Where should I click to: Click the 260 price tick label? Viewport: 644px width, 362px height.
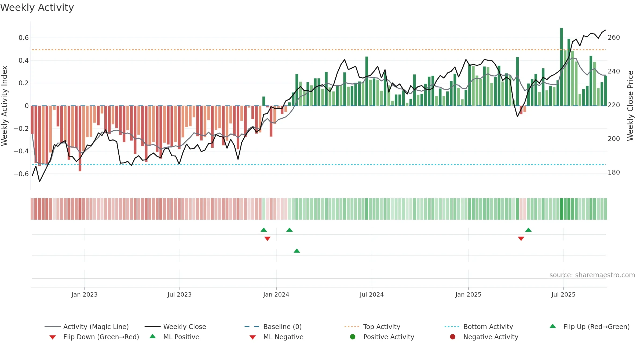614,37
